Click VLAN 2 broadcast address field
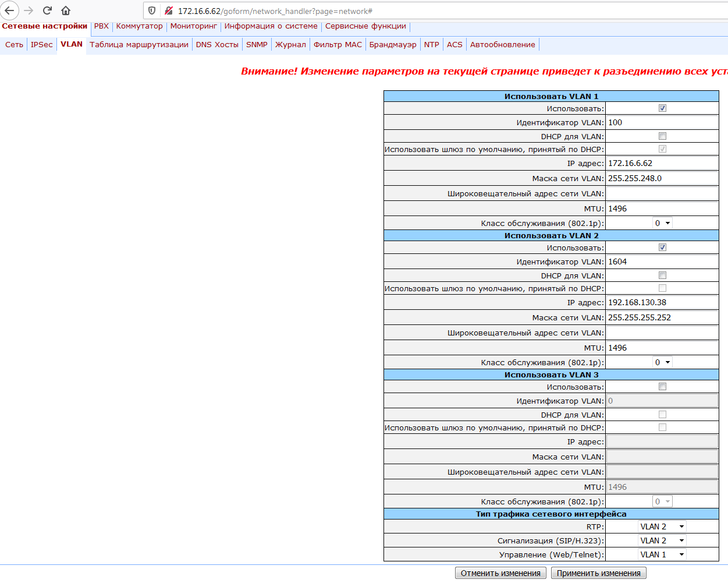Image resolution: width=728 pixels, height=583 pixels. tap(662, 333)
